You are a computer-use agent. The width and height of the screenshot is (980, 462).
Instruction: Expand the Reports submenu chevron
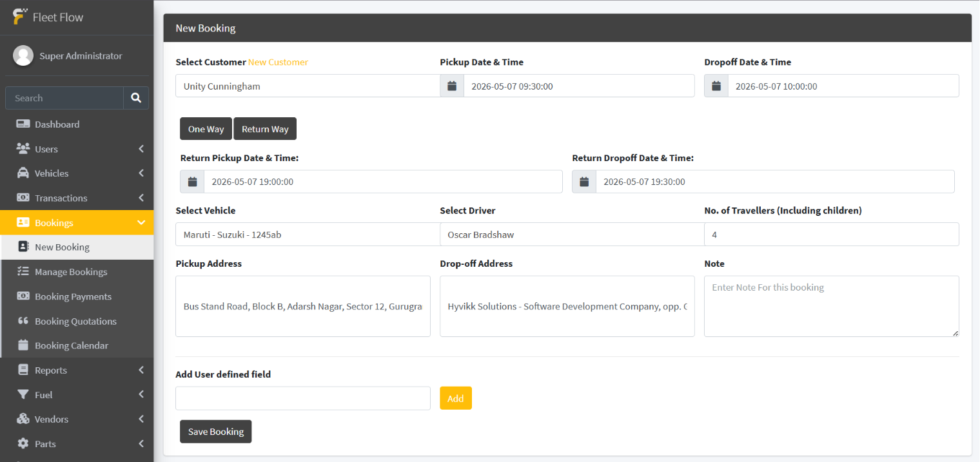click(x=141, y=370)
